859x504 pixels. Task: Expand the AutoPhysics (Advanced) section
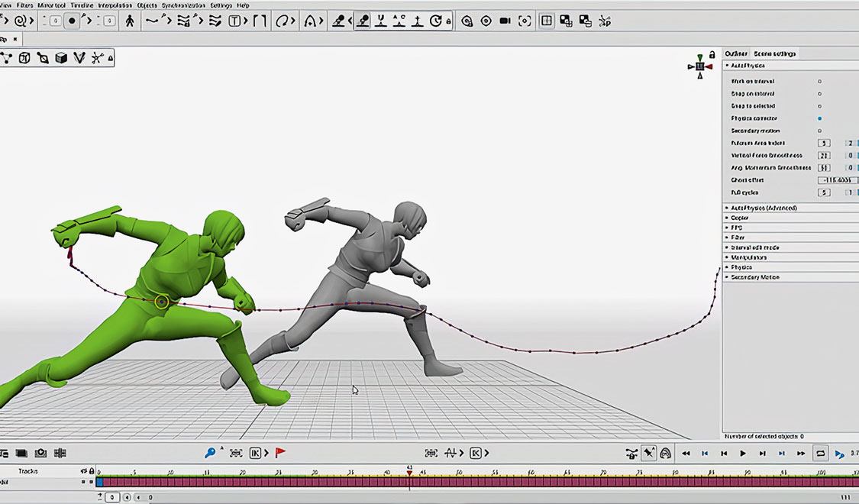[764, 208]
